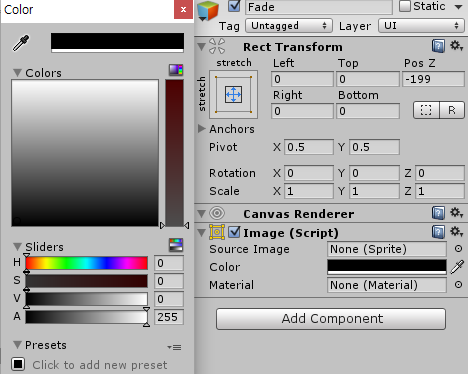Open Rect Transform help icon

point(438,46)
